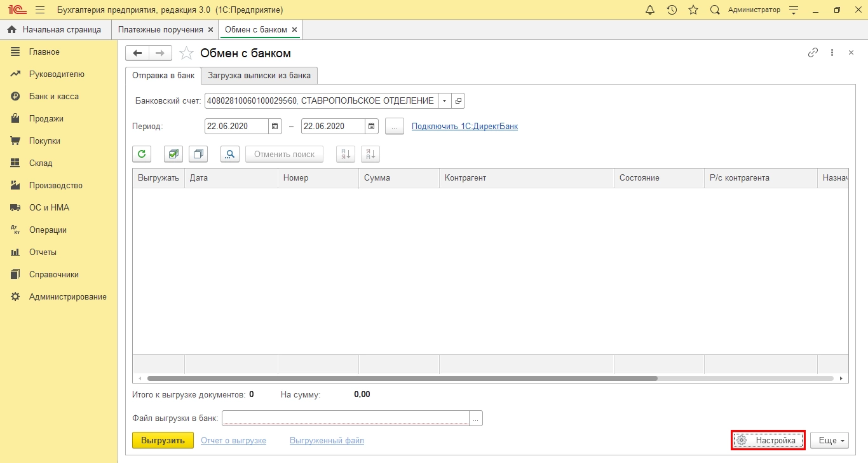This screenshot has height=463, width=868.
Task: Click the Банковский счет input field
Action: [x=322, y=100]
